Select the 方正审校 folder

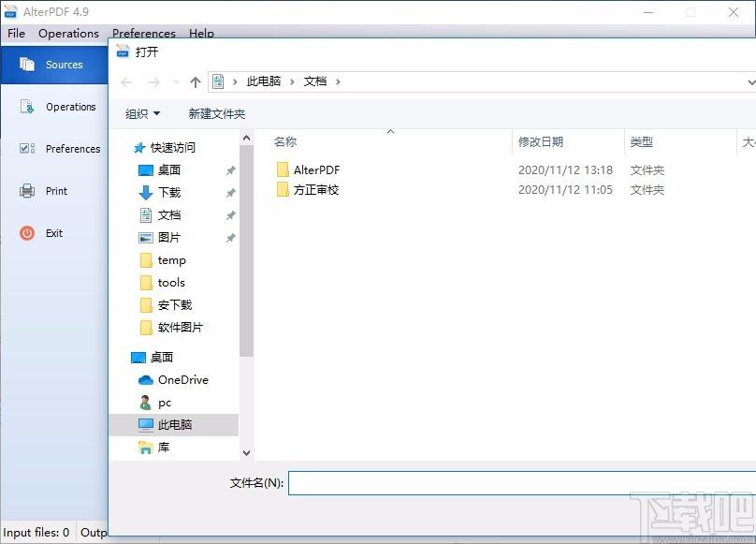tap(316, 190)
